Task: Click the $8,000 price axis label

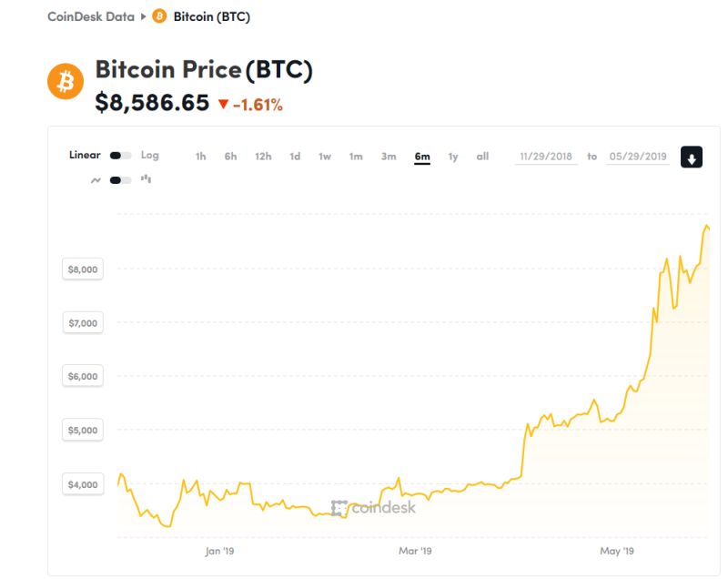Action: tap(83, 269)
